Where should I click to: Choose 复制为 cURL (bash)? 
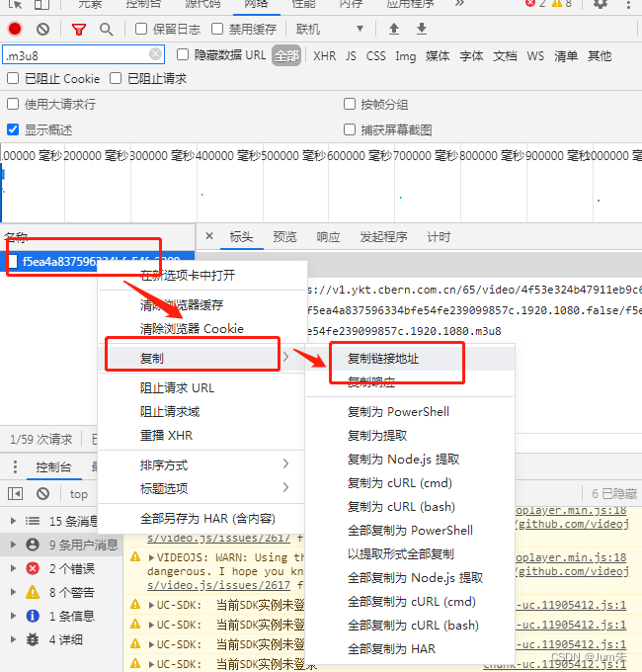pos(410,507)
